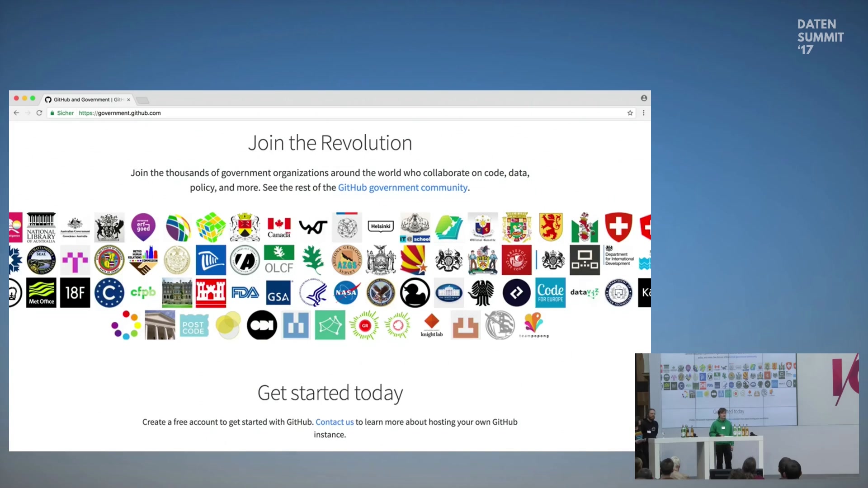The width and height of the screenshot is (868, 488).
Task: Select the POST CODE logo
Action: 193,325
